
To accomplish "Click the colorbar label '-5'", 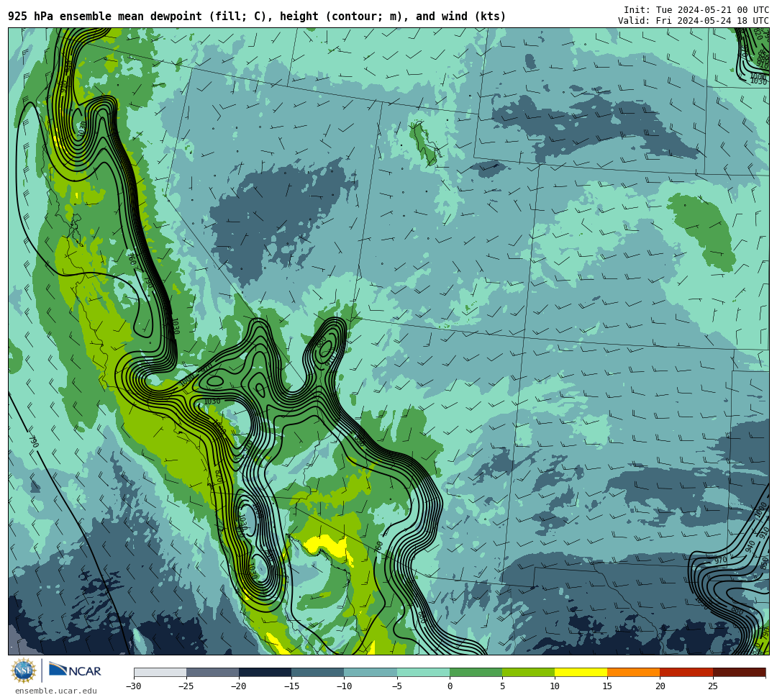I will tap(396, 686).
